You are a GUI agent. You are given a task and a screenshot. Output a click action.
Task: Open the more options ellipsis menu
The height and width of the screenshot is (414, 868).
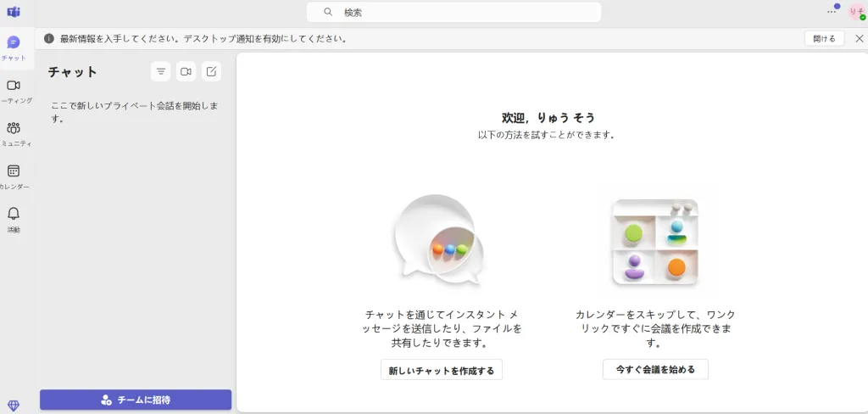[x=832, y=12]
